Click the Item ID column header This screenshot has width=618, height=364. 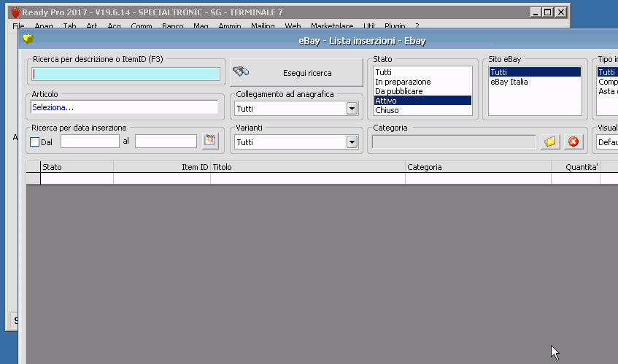coord(162,167)
